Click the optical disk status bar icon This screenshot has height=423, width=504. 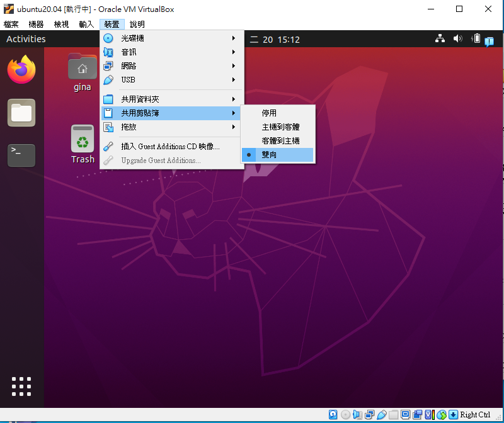tap(345, 415)
